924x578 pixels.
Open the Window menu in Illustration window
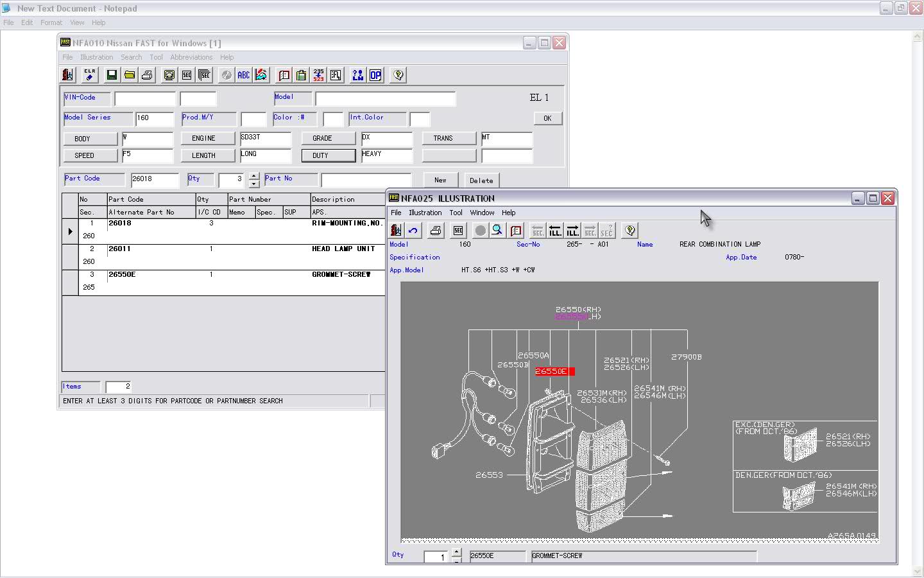tap(482, 213)
